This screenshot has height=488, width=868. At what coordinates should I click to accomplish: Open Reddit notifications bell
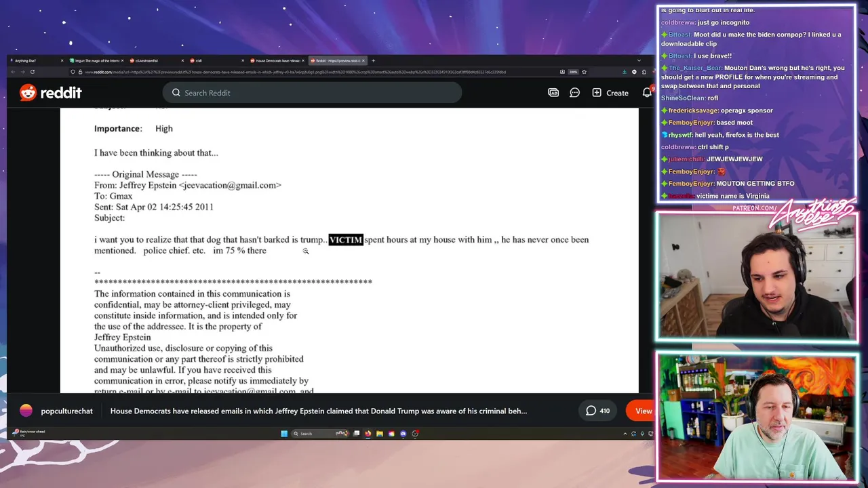tap(646, 93)
